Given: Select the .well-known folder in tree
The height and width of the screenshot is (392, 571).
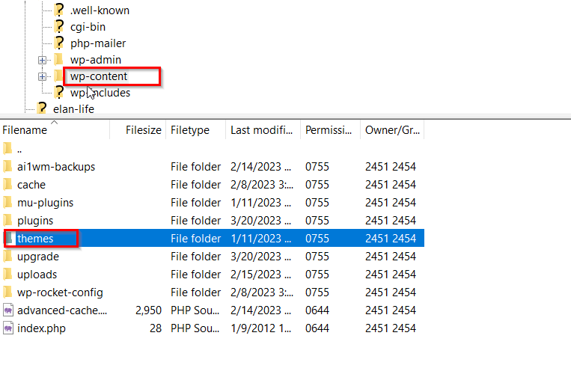Looking at the screenshot, I should pos(100,10).
